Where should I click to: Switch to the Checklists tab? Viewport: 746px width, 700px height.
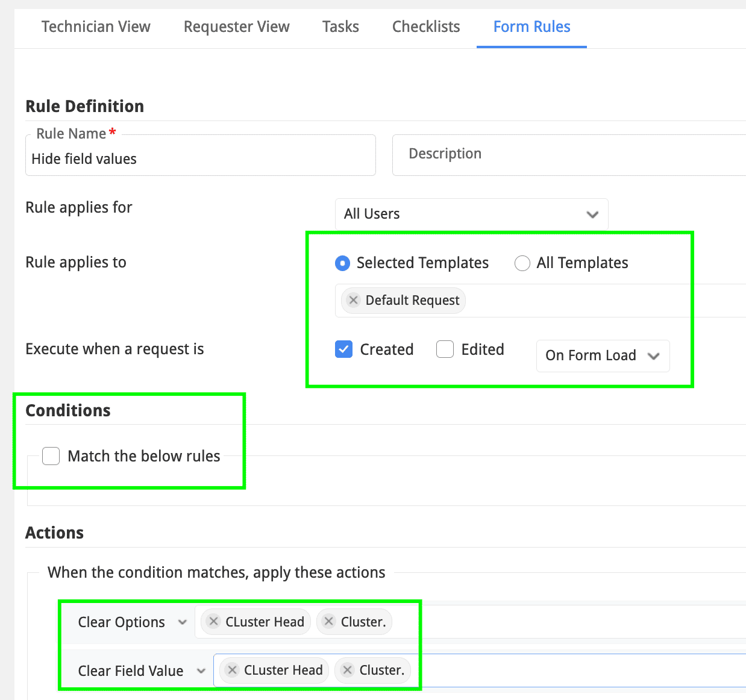(x=425, y=27)
